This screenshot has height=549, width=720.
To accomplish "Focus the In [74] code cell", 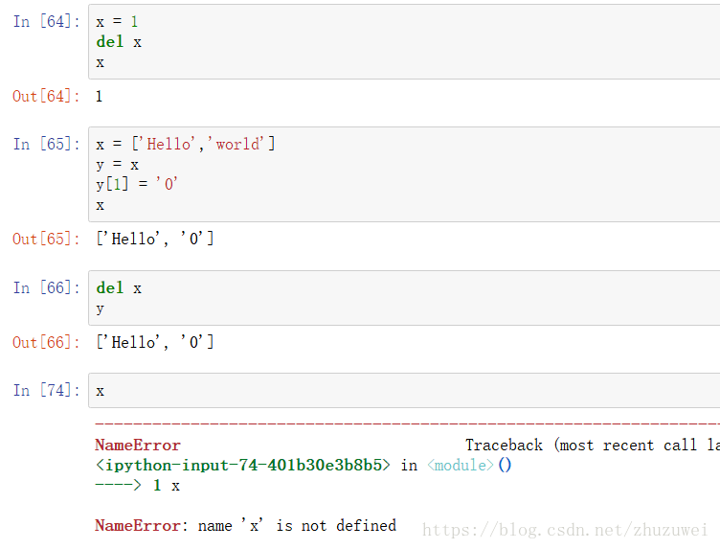I will click(x=400, y=391).
